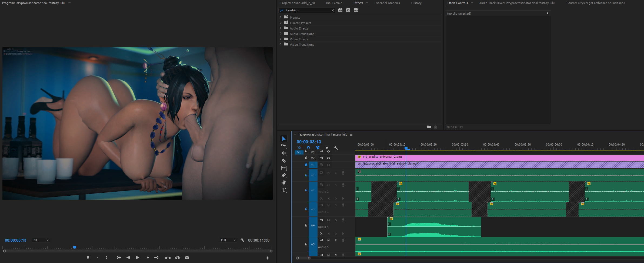Click the Effects search field

(x=307, y=10)
